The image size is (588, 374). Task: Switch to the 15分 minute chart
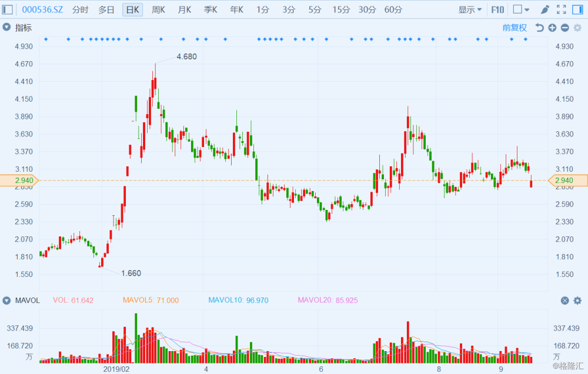341,9
